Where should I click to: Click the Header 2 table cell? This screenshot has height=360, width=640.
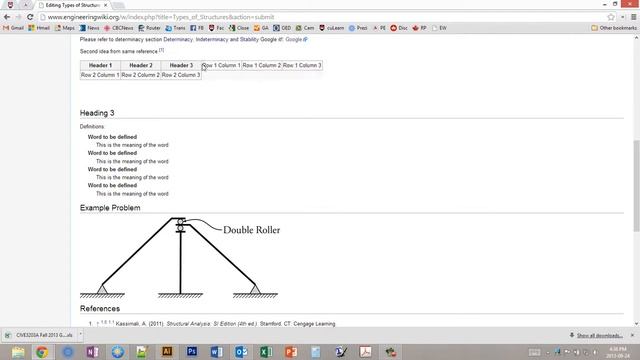pyautogui.click(x=141, y=65)
